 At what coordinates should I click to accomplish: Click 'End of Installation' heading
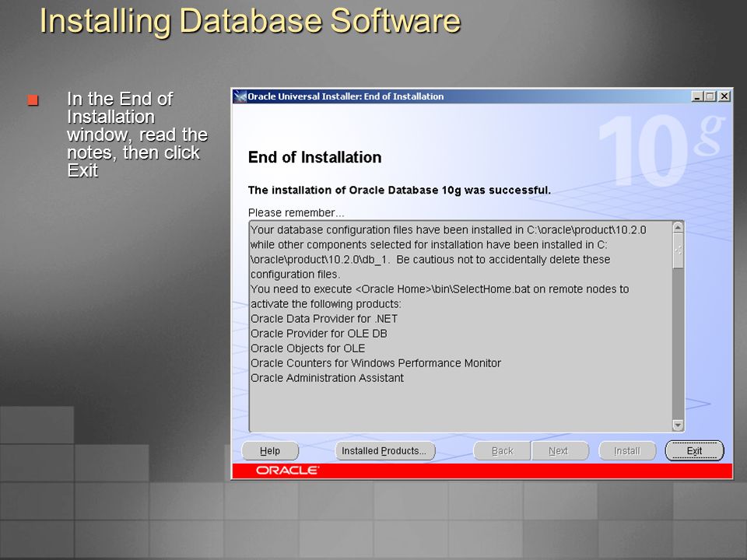tap(315, 157)
